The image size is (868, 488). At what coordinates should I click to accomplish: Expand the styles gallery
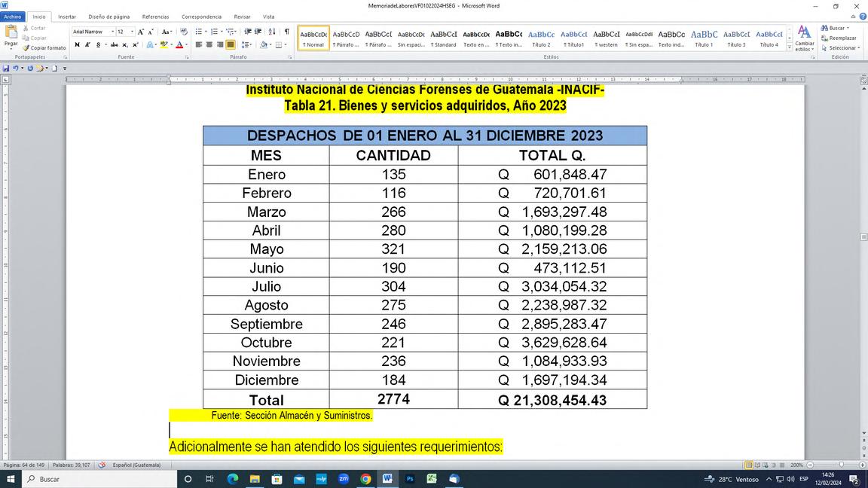pos(790,48)
